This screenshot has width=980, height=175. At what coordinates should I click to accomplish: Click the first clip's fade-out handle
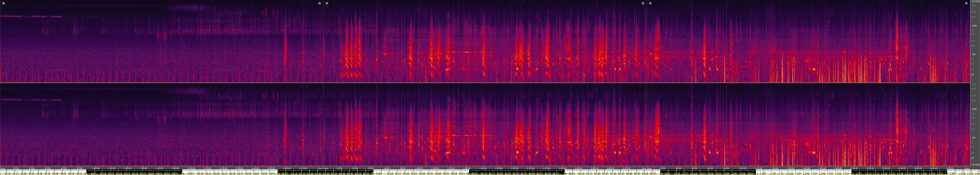coord(320,3)
